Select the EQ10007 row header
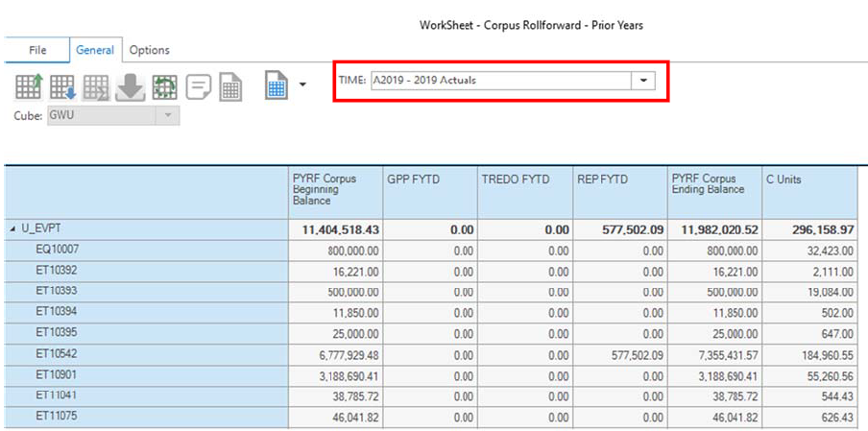Screen dimensions: 868x431 (56, 251)
